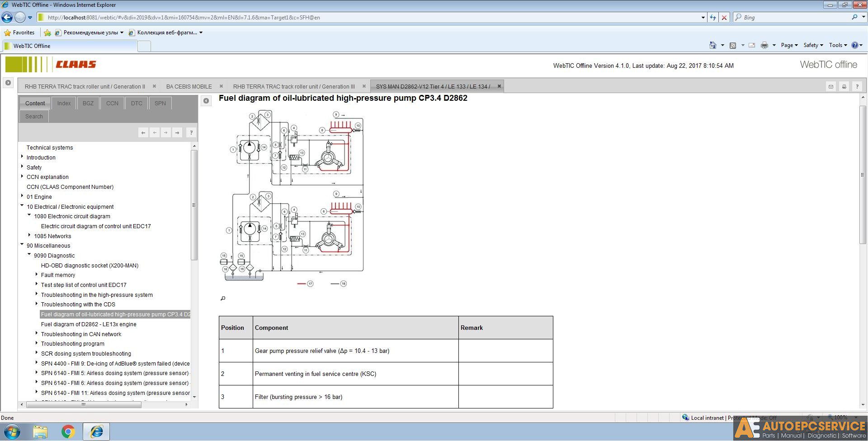Collapse the 9090 Diagnostic node
This screenshot has width=868, height=441.
pos(29,255)
